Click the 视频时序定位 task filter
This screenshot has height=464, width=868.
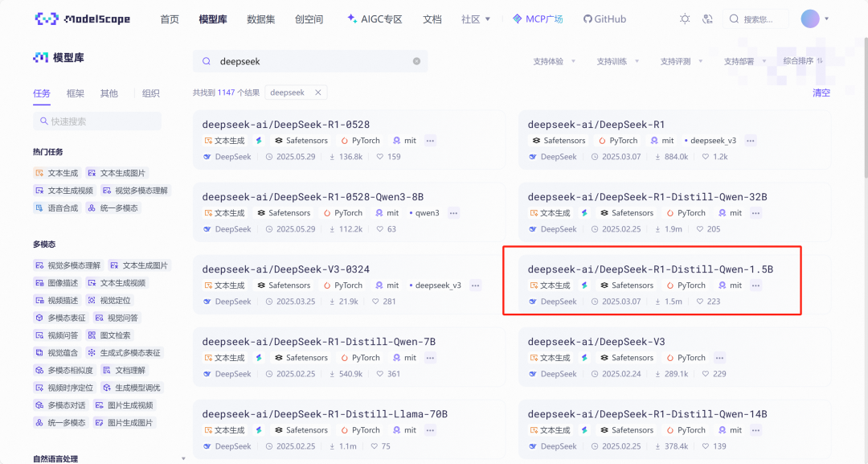tap(64, 388)
